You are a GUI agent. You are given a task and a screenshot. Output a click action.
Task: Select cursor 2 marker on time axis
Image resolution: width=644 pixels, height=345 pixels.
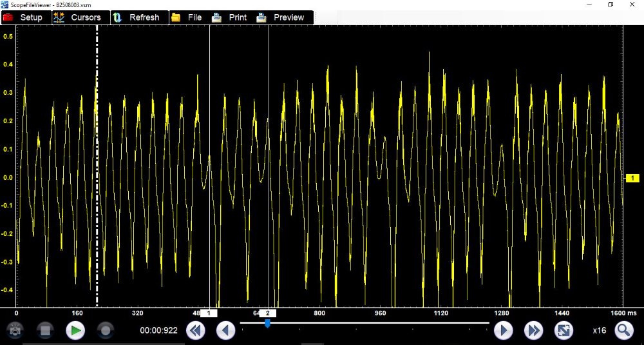coord(268,313)
